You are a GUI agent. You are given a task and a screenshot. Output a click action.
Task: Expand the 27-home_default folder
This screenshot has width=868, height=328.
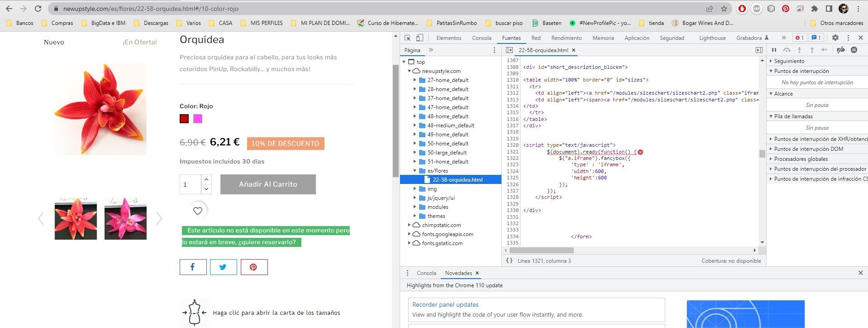tap(415, 80)
